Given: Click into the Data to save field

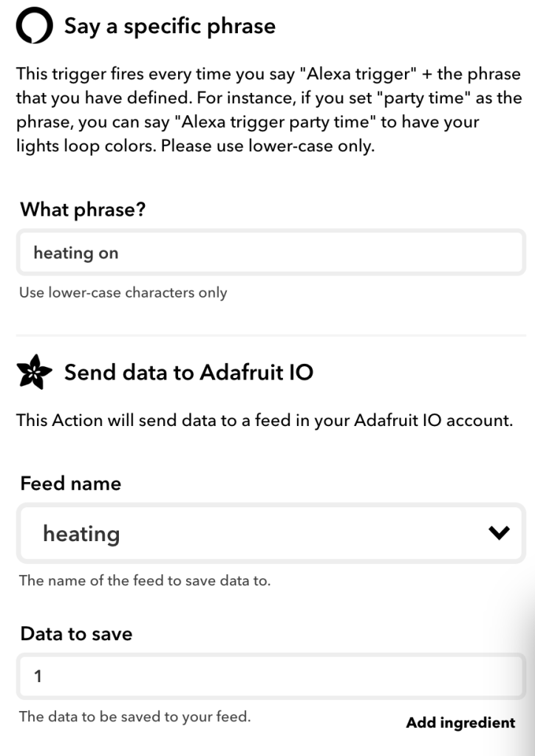Looking at the screenshot, I should point(270,676).
